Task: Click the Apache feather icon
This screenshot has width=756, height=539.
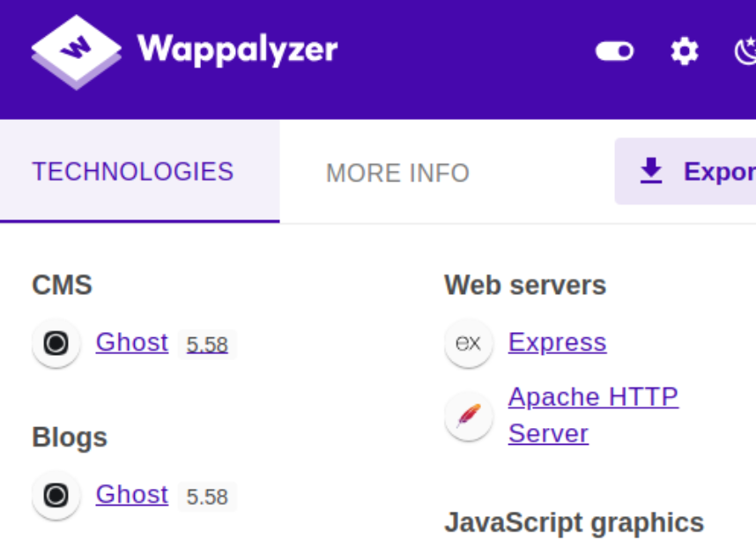Action: click(x=469, y=417)
